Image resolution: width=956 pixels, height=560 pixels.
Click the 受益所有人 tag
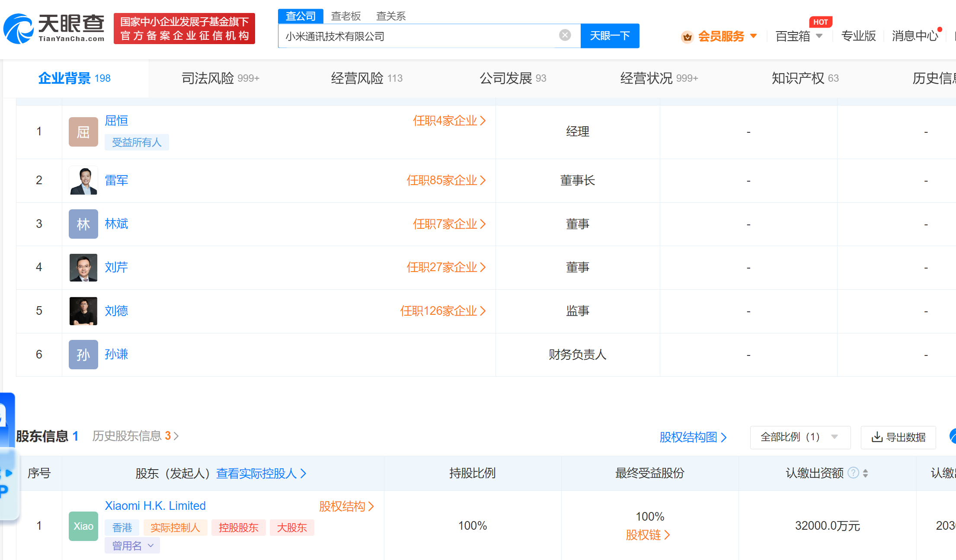coord(137,142)
